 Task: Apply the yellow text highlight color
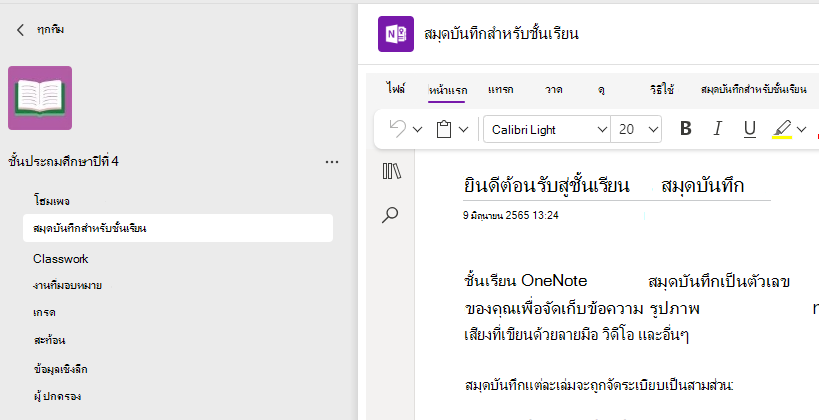[x=782, y=129]
